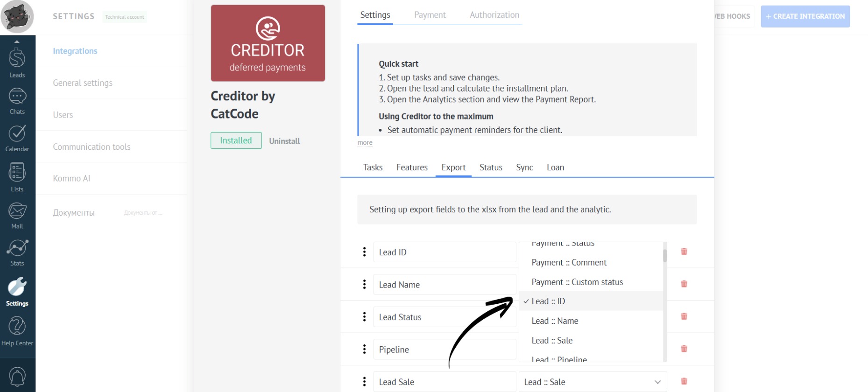
Task: Click the dropdown list scrollbar thumb
Action: coord(665,256)
